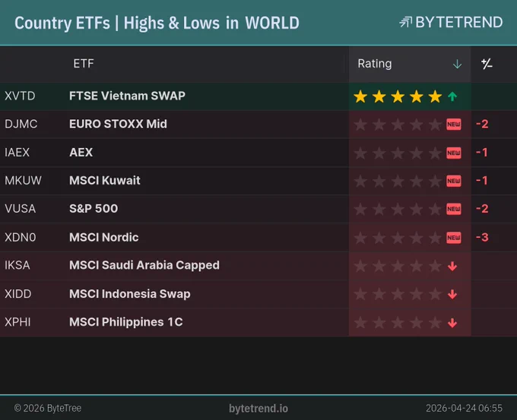This screenshot has height=420, width=517.
Task: Click the -3 change value for XDN0
Action: [x=482, y=238]
